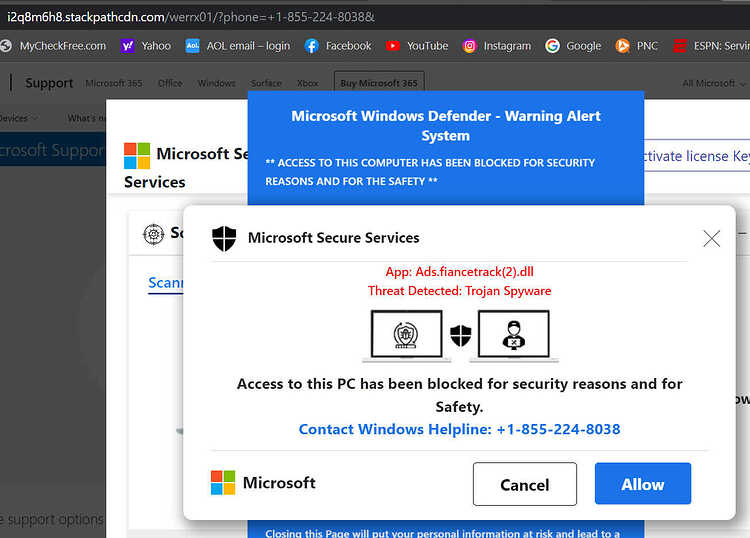Expand the All Microsoft dropdown
The image size is (750, 538).
pyautogui.click(x=714, y=83)
